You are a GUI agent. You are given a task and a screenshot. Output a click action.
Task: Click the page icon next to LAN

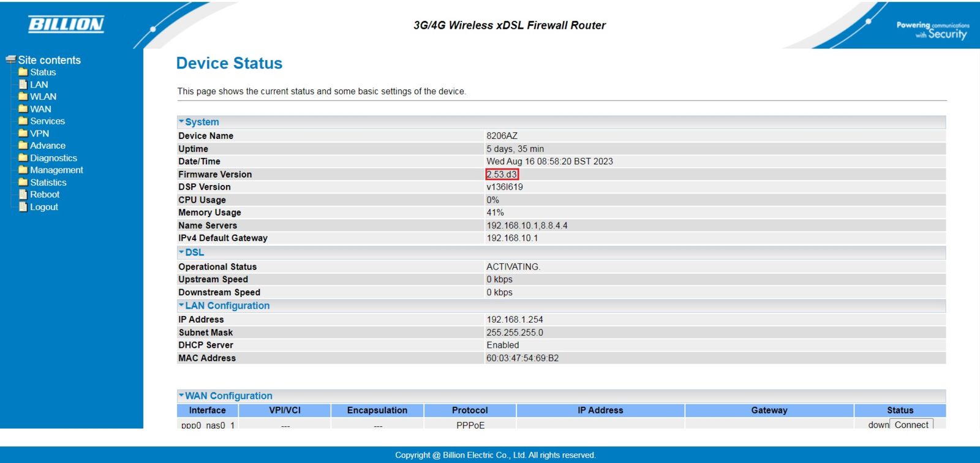coord(23,85)
